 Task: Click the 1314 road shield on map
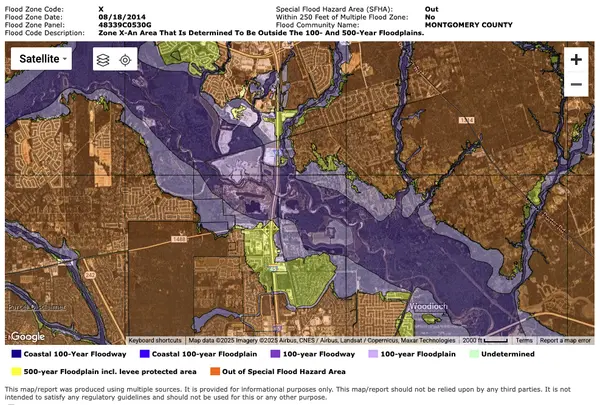tap(467, 120)
